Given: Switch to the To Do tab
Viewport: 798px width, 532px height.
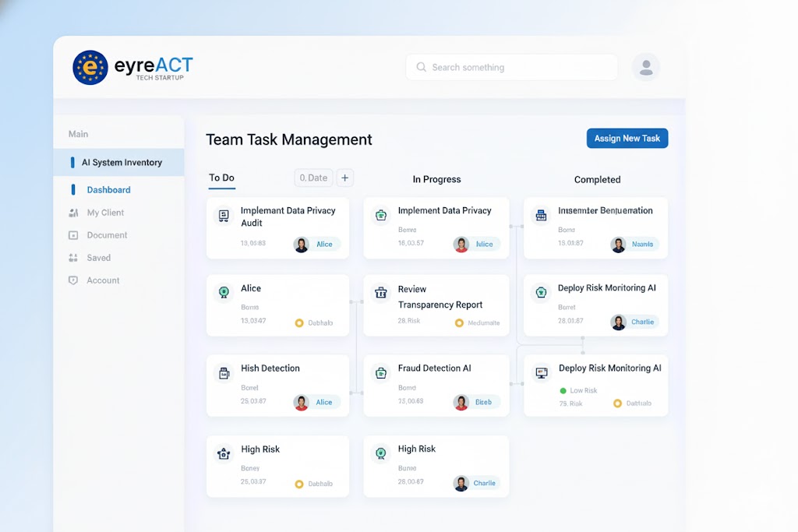Looking at the screenshot, I should click(221, 178).
